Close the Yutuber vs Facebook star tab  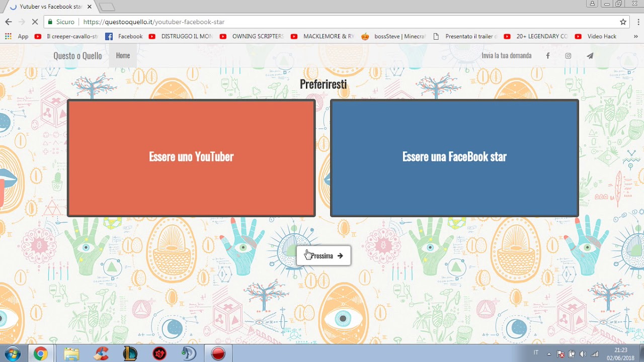click(x=90, y=7)
